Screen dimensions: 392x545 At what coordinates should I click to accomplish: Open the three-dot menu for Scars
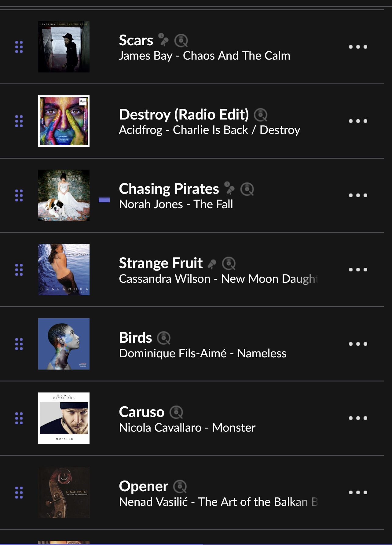358,47
